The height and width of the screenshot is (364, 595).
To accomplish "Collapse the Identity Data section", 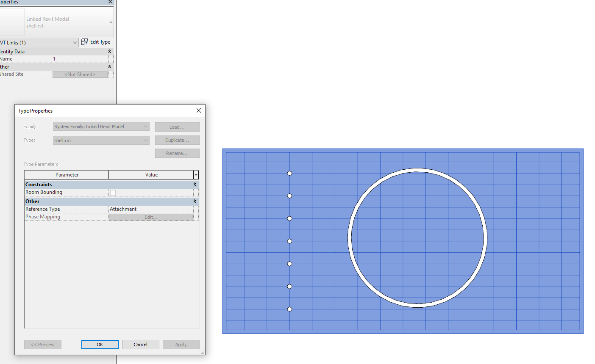I will point(109,51).
